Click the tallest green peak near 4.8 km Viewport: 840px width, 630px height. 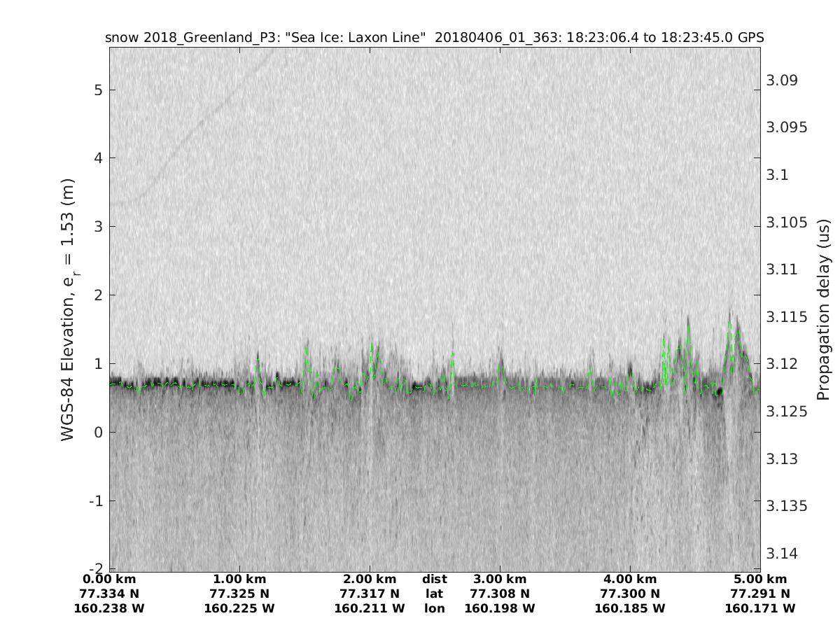click(730, 323)
